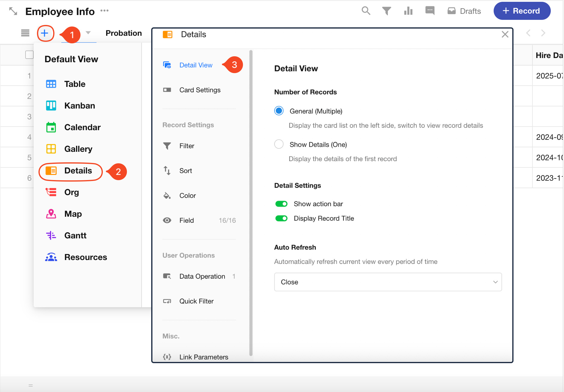This screenshot has height=392, width=564.
Task: Open Color record settings
Action: tap(187, 196)
